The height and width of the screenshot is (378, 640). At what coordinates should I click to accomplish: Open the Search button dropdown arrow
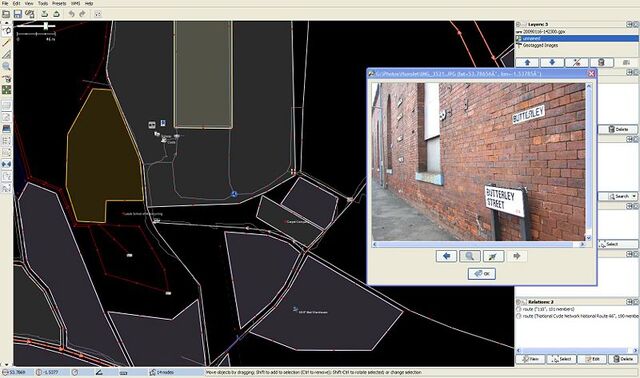[634, 196]
